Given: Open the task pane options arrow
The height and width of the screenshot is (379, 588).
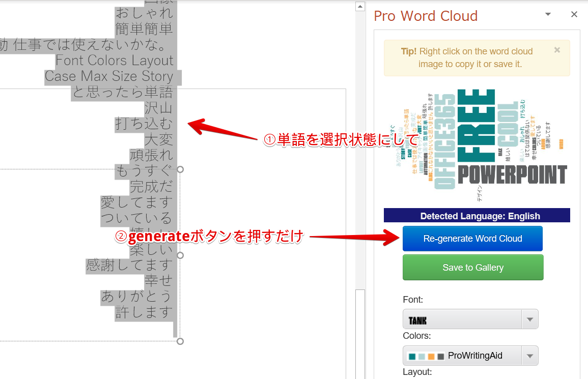Looking at the screenshot, I should tap(548, 14).
